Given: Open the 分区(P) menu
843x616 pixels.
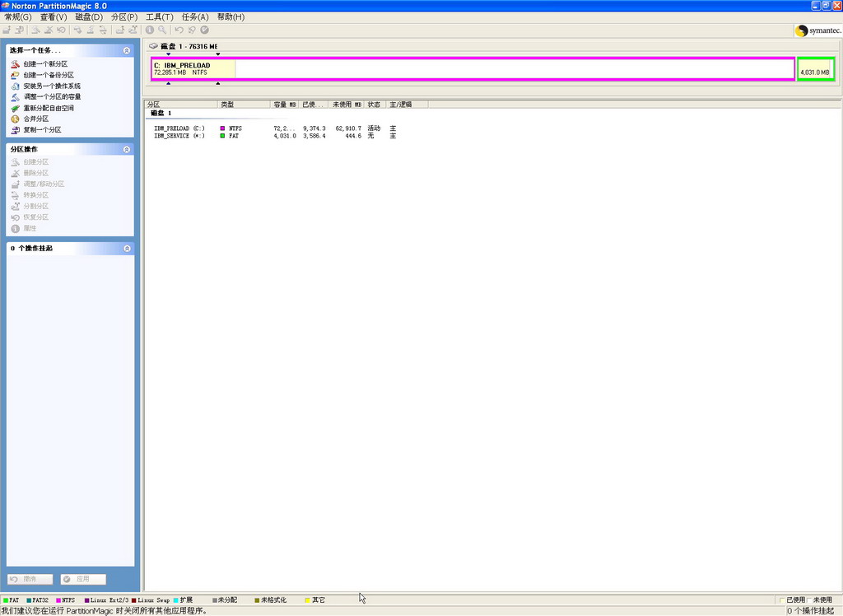Looking at the screenshot, I should (x=124, y=17).
